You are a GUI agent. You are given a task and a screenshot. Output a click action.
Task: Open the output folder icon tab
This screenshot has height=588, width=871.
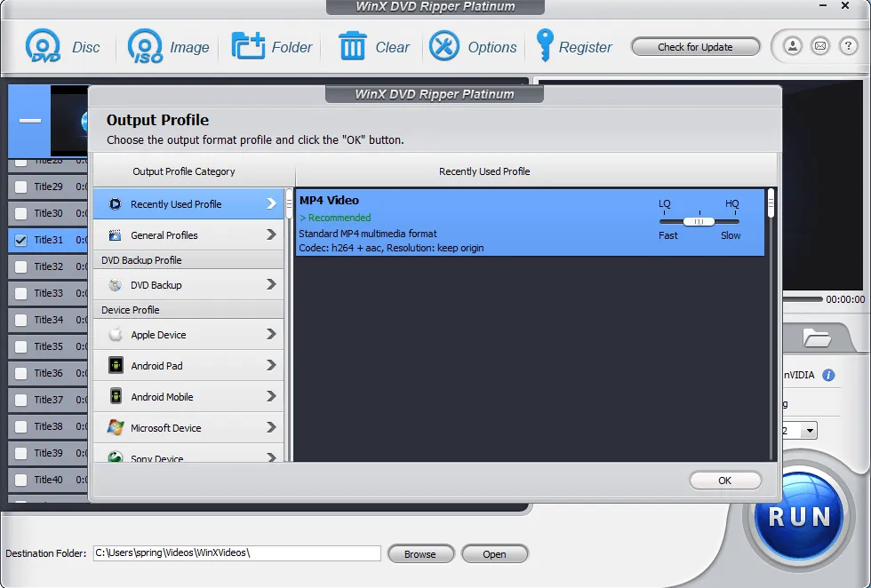(816, 338)
